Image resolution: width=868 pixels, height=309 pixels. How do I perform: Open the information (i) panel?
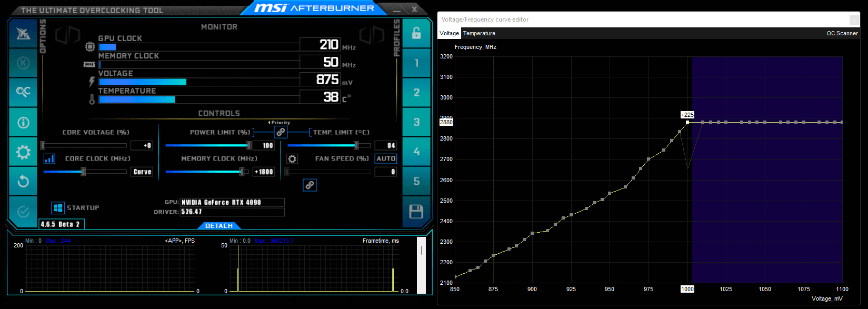coord(23,123)
